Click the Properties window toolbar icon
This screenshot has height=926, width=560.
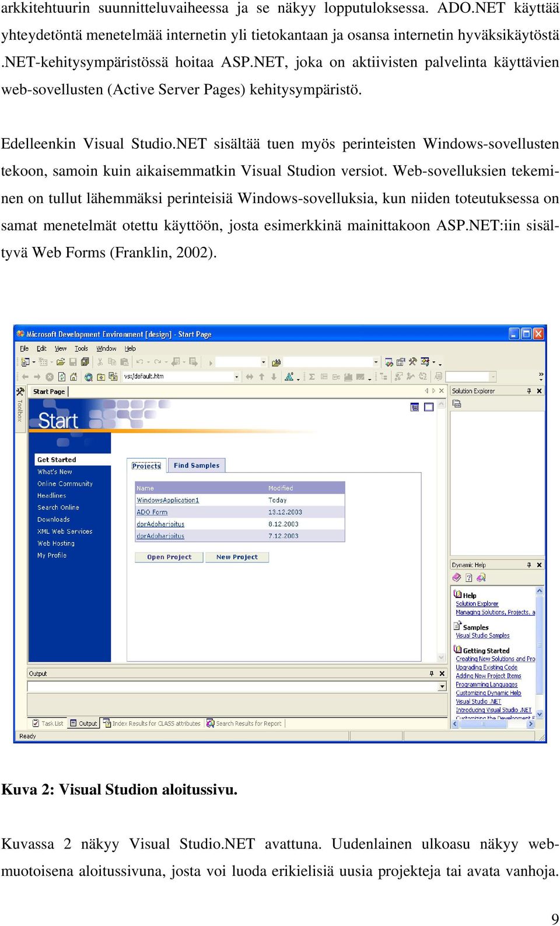point(400,362)
